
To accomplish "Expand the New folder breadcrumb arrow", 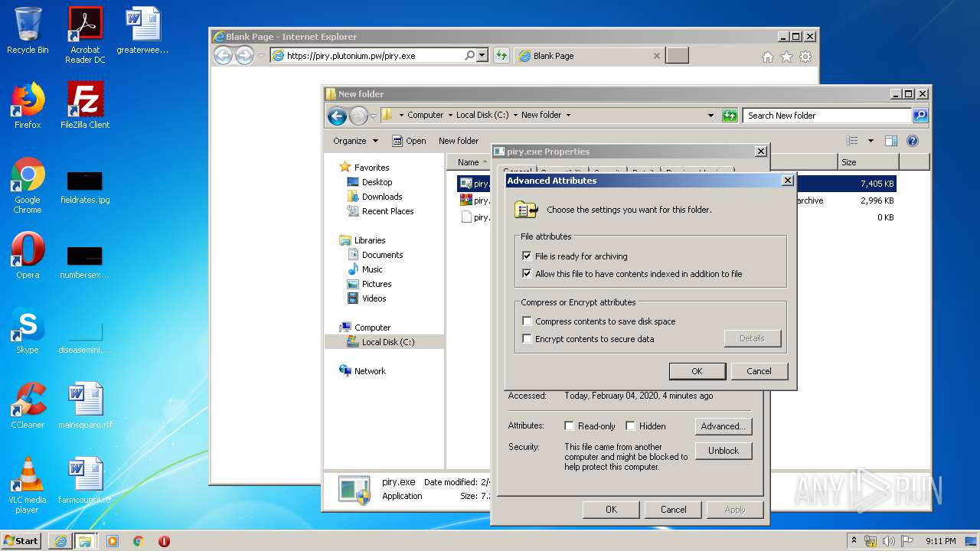I will pos(568,116).
